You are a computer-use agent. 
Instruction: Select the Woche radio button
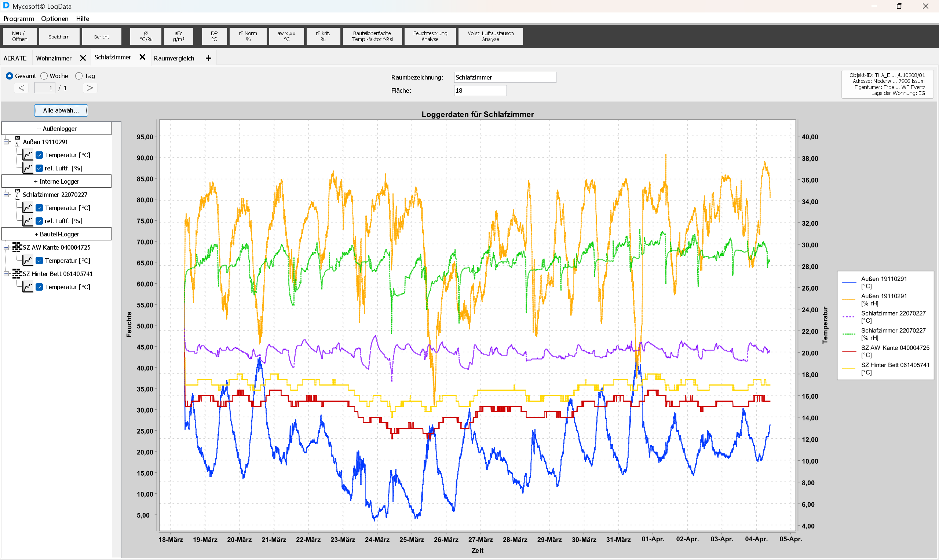tap(44, 76)
